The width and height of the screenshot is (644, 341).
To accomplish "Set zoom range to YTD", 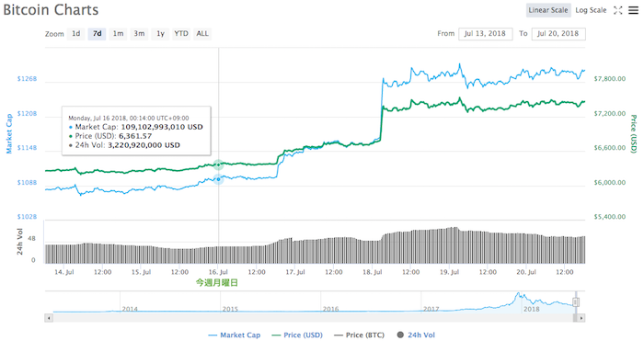I will [181, 34].
